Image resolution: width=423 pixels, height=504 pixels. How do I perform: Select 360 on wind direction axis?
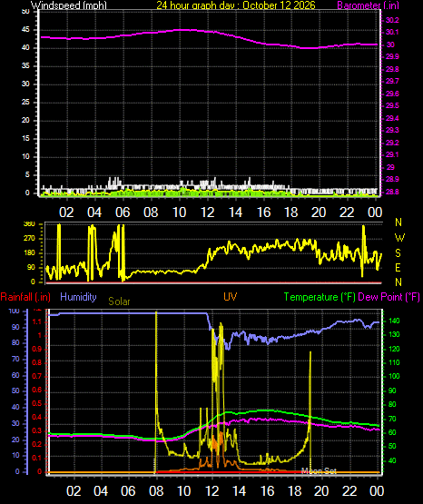tap(29, 224)
